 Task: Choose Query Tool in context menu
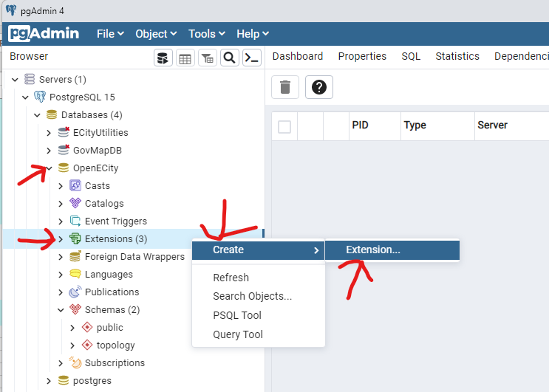(x=259, y=334)
